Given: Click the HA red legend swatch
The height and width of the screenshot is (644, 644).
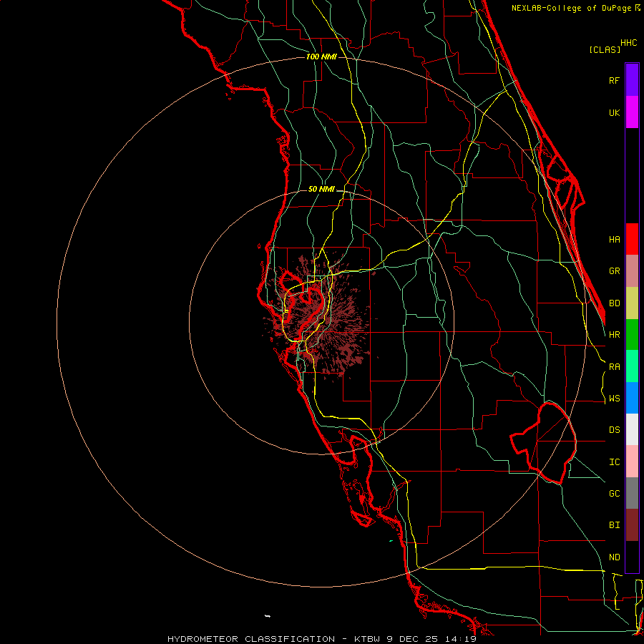Looking at the screenshot, I should pyautogui.click(x=632, y=239).
